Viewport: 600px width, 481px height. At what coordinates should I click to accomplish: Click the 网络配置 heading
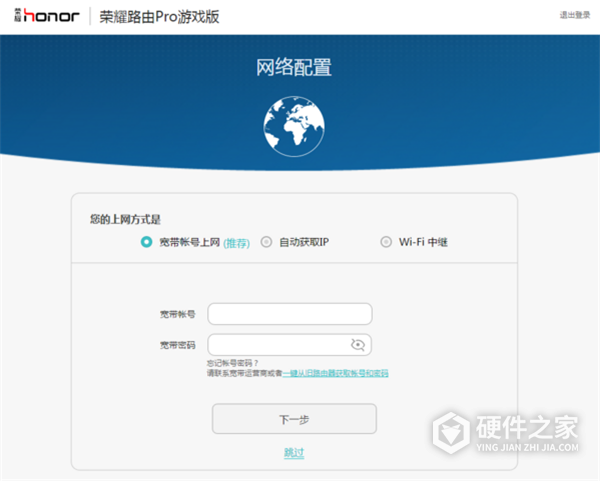tap(294, 67)
